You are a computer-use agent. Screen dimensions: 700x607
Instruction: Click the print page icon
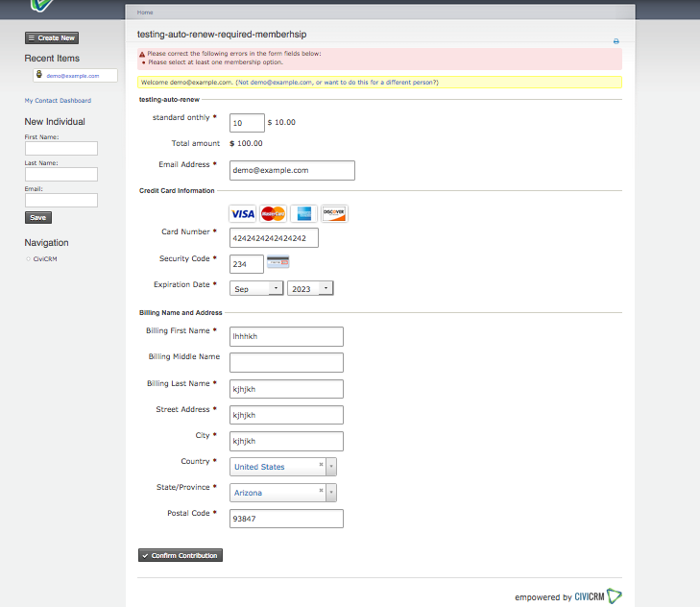click(616, 41)
